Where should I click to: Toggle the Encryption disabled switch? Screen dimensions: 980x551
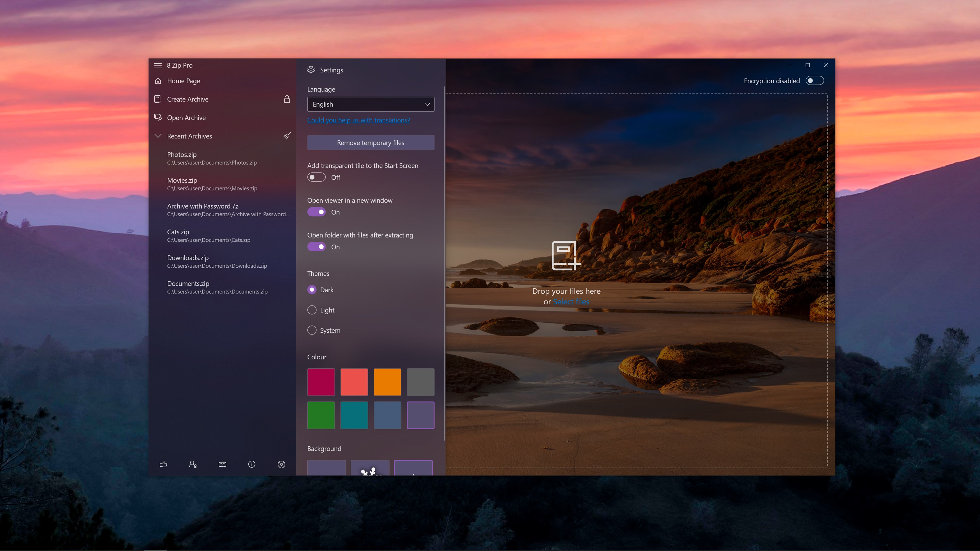[815, 81]
